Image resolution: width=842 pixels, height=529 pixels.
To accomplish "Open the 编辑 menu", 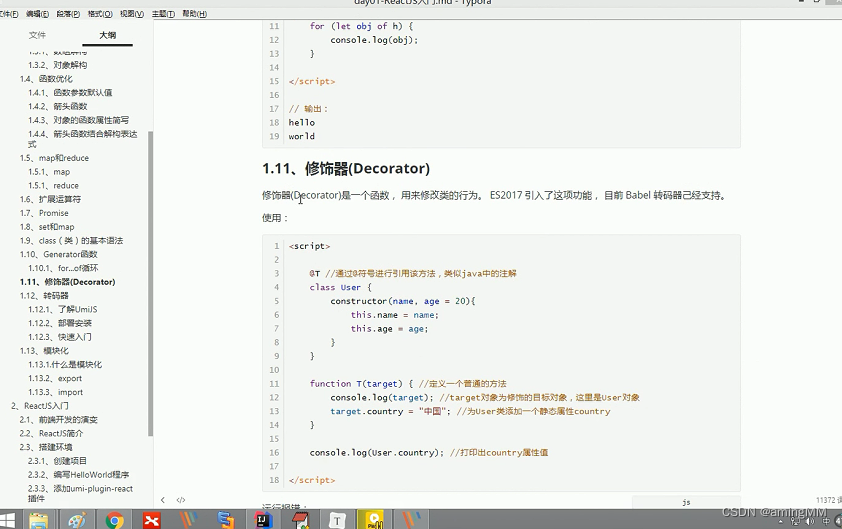I will [x=37, y=14].
